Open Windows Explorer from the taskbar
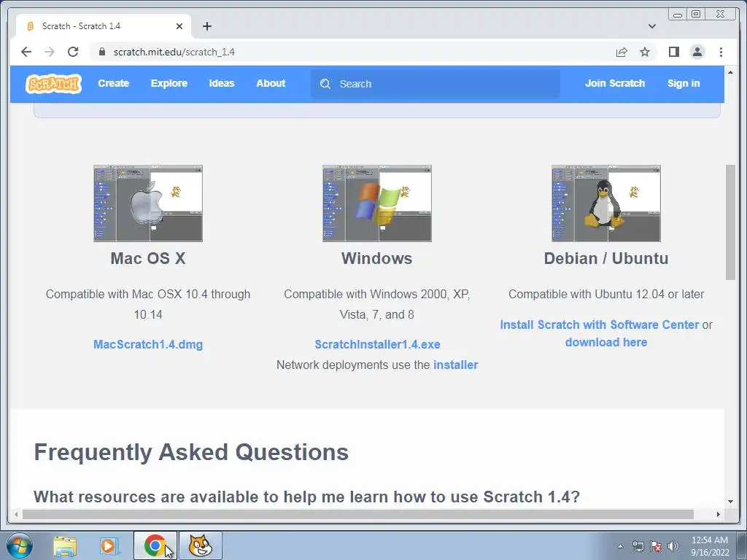The height and width of the screenshot is (560, 747). pos(65,546)
